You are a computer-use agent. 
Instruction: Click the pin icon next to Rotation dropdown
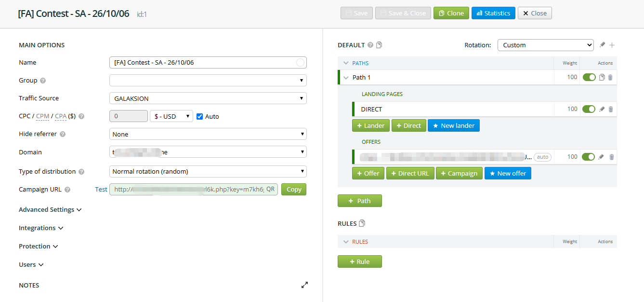click(602, 45)
